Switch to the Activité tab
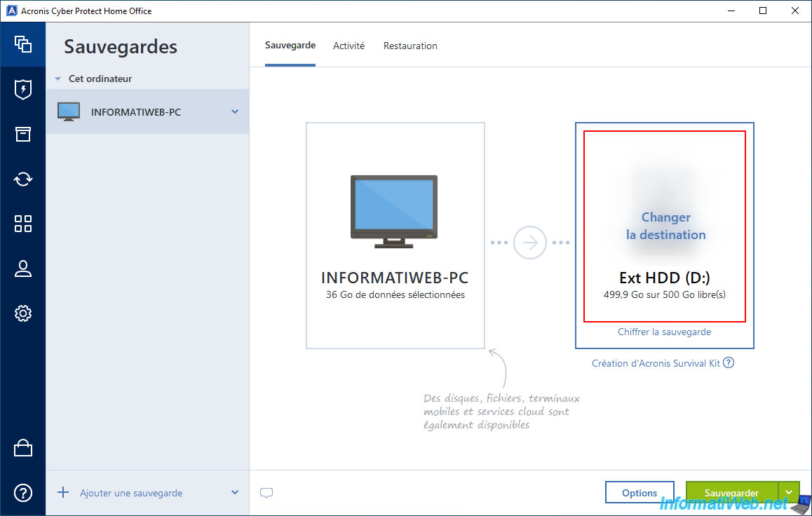Screen dimensions: 812x516 tap(349, 46)
